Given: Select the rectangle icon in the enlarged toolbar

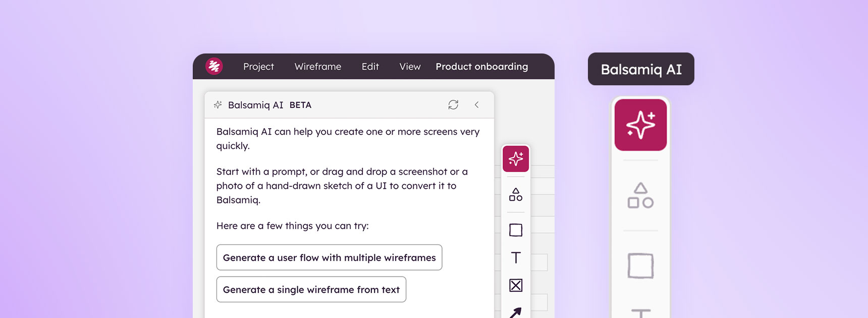Looking at the screenshot, I should pyautogui.click(x=640, y=265).
